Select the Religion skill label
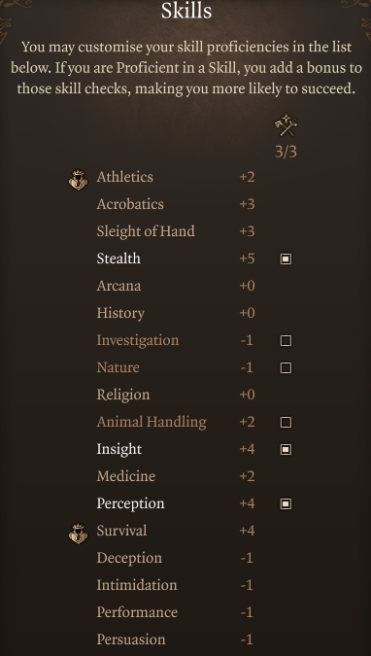Viewport: 371px width, 656px height. pos(123,395)
